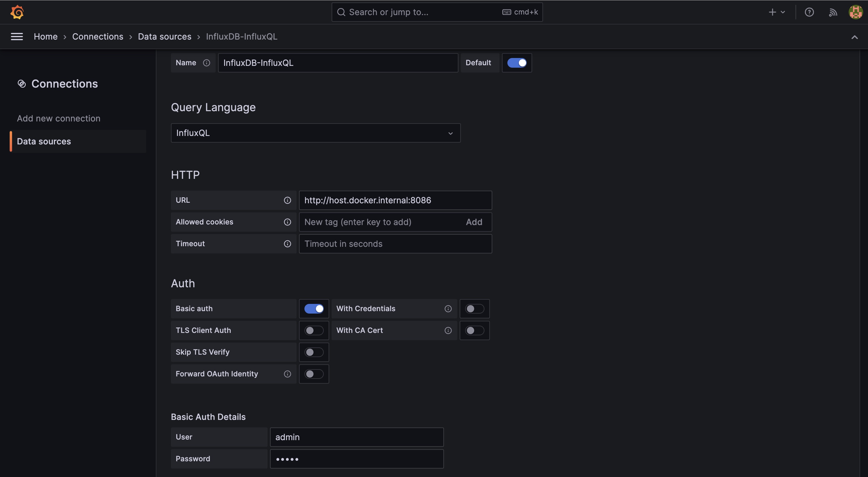The image size is (868, 477).
Task: Open Add new connection in sidebar
Action: (59, 118)
